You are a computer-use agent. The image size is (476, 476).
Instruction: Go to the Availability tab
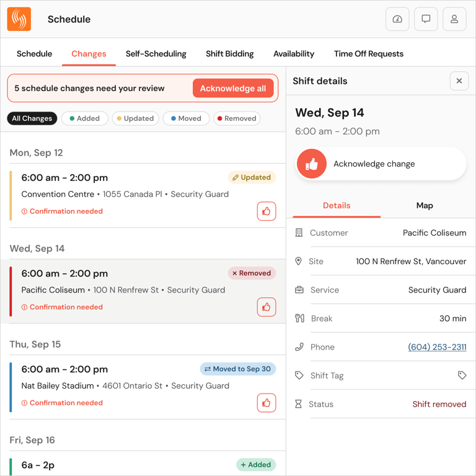pyautogui.click(x=294, y=54)
